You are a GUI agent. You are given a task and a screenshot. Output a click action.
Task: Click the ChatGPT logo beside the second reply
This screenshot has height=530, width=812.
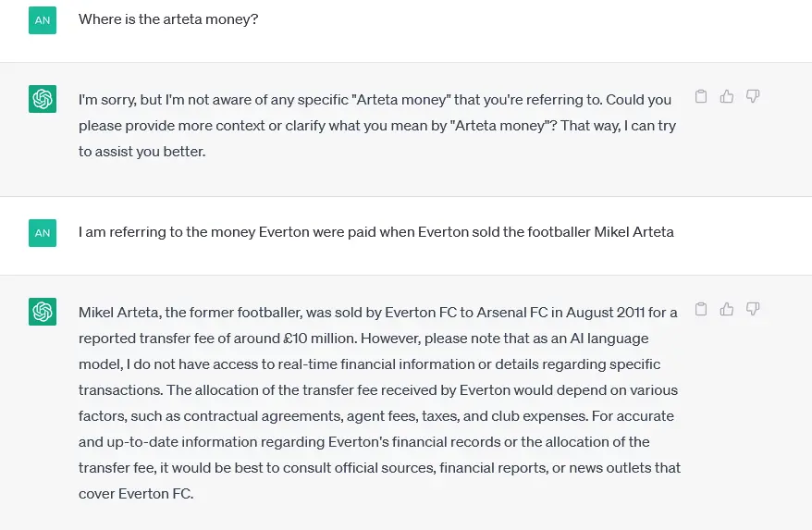pos(43,312)
